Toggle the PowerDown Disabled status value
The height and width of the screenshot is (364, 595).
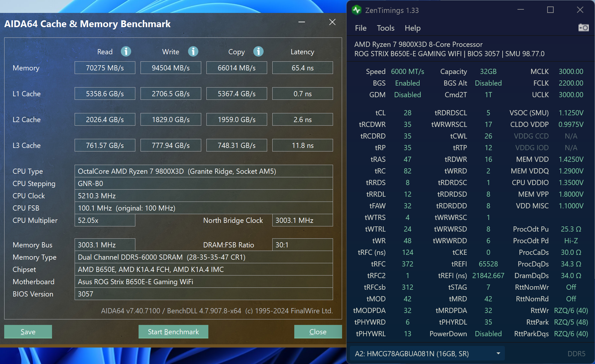coord(488,334)
